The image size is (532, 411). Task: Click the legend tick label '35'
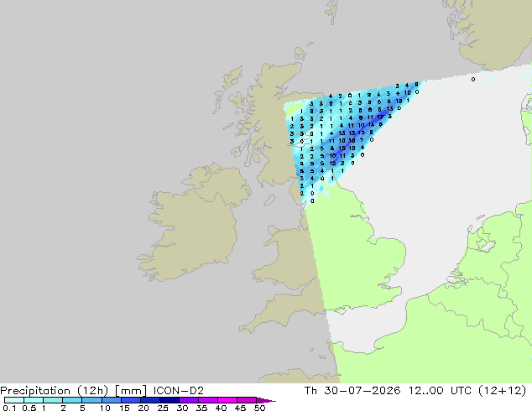click(201, 408)
